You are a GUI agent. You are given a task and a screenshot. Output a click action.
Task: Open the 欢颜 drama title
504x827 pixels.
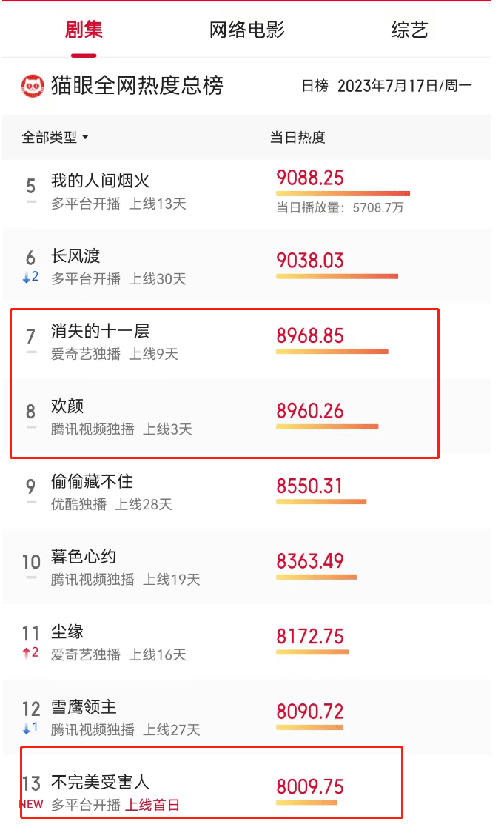pyautogui.click(x=67, y=406)
